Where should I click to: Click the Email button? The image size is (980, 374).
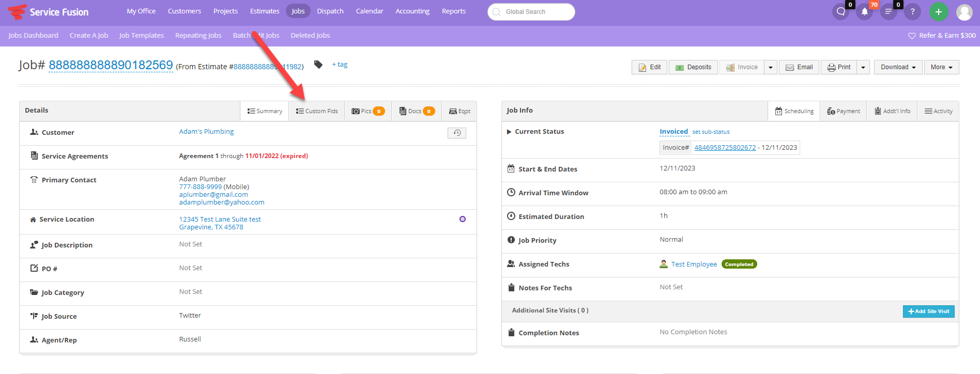[x=799, y=67]
